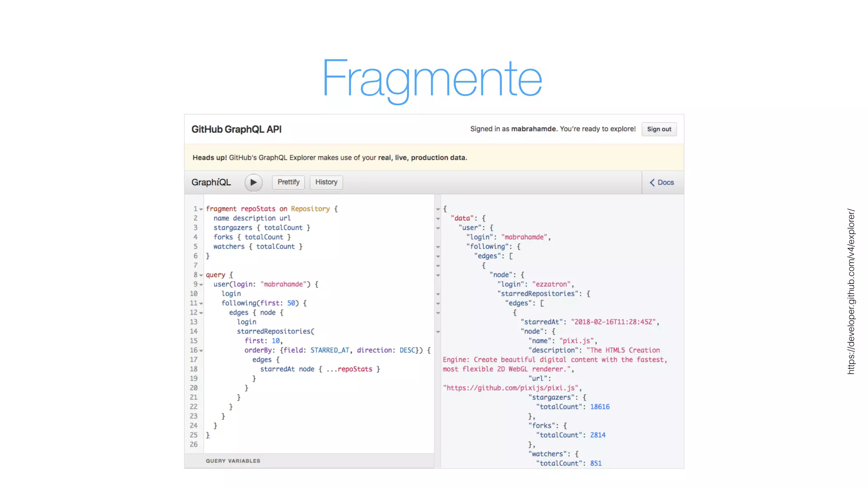The width and height of the screenshot is (868, 488).
Task: Click the value 50 in following(first: 50)
Action: click(x=291, y=303)
